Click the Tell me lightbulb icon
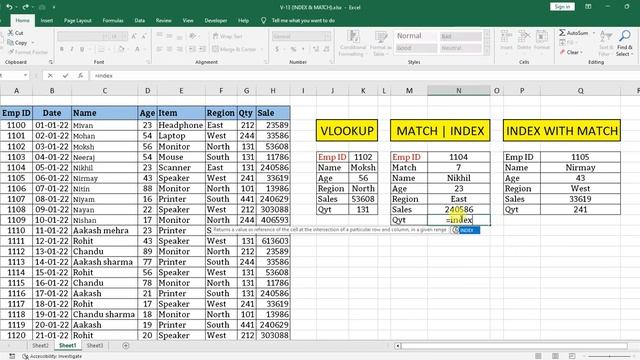 click(x=264, y=20)
